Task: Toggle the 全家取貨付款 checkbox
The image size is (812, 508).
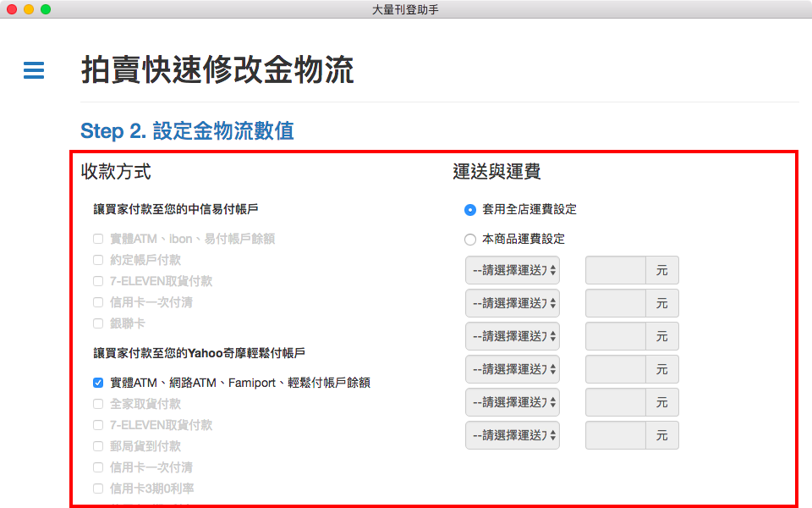Action: (98, 404)
